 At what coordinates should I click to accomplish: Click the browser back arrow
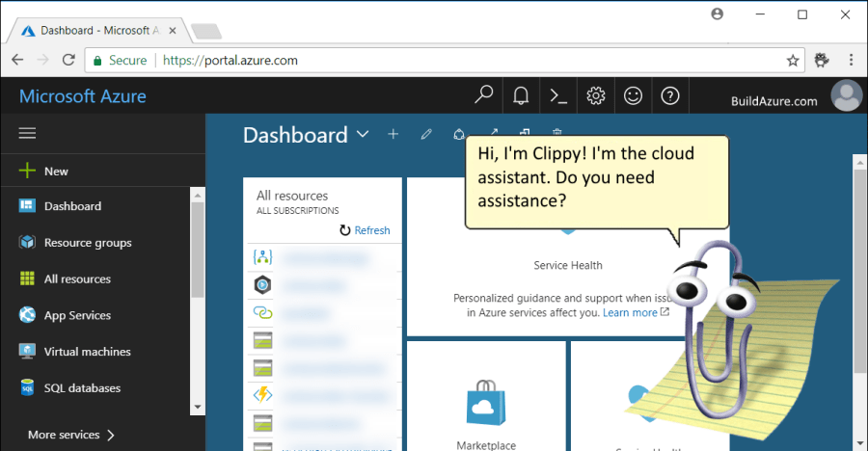point(17,60)
